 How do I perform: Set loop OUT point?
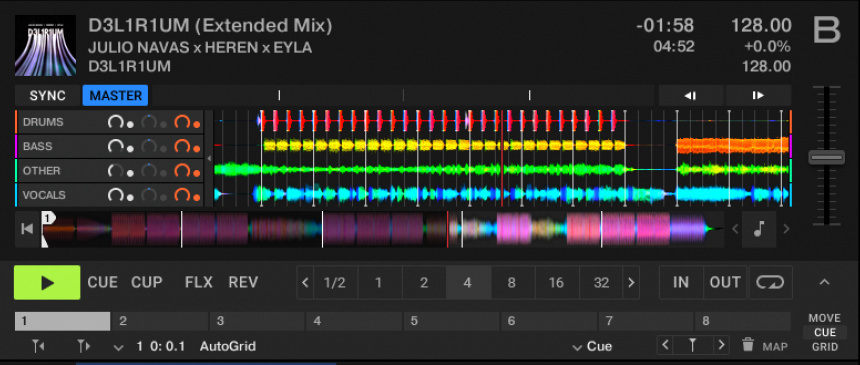(725, 283)
